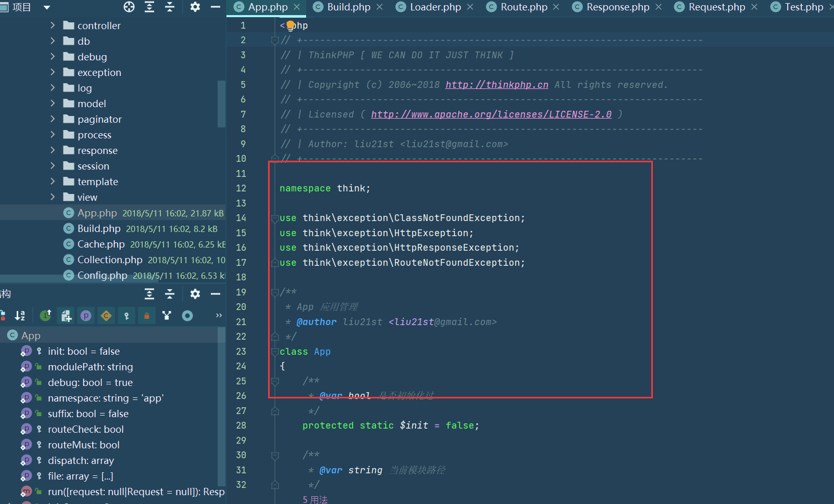Click the App class icon in structure root
The width and height of the screenshot is (834, 504).
12,335
